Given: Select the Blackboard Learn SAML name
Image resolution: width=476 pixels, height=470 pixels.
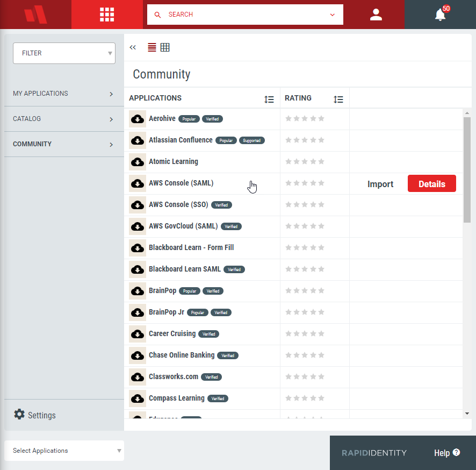Looking at the screenshot, I should 185,269.
